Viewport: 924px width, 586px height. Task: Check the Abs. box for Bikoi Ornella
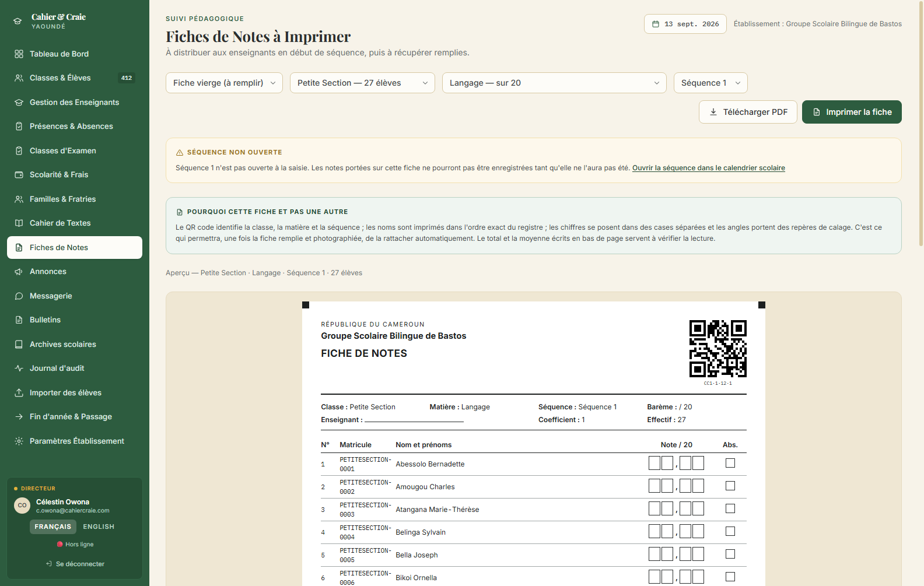[730, 577]
